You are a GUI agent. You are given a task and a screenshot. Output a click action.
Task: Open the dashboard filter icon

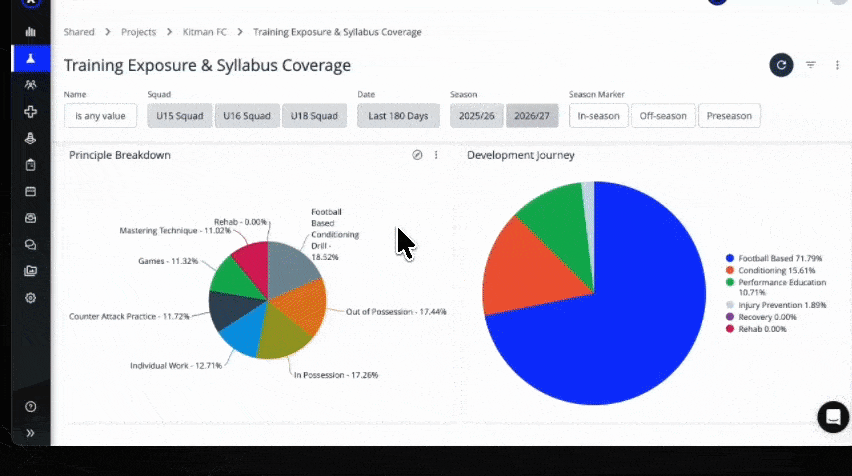(810, 65)
